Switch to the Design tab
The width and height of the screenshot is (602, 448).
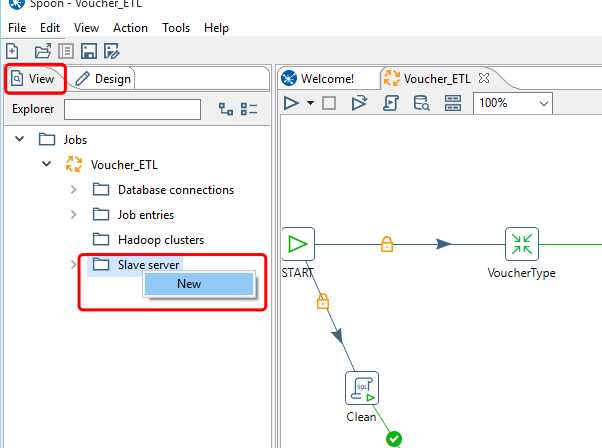103,79
